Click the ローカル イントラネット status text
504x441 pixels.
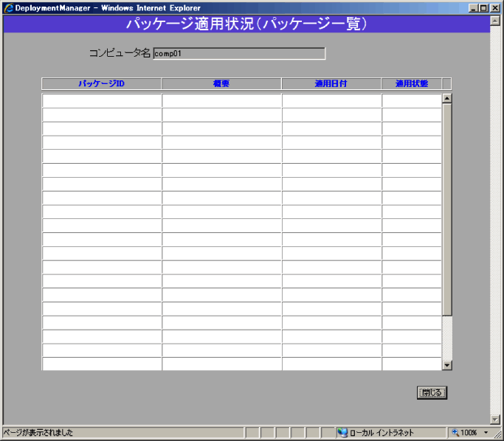pyautogui.click(x=382, y=433)
